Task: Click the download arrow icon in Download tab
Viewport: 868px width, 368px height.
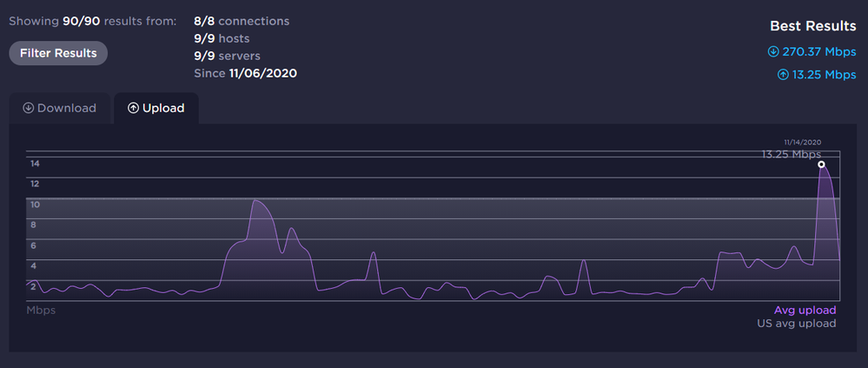Action: 28,108
